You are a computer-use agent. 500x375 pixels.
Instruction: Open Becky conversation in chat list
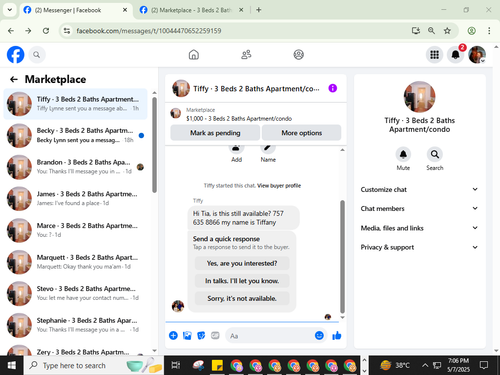(x=75, y=135)
